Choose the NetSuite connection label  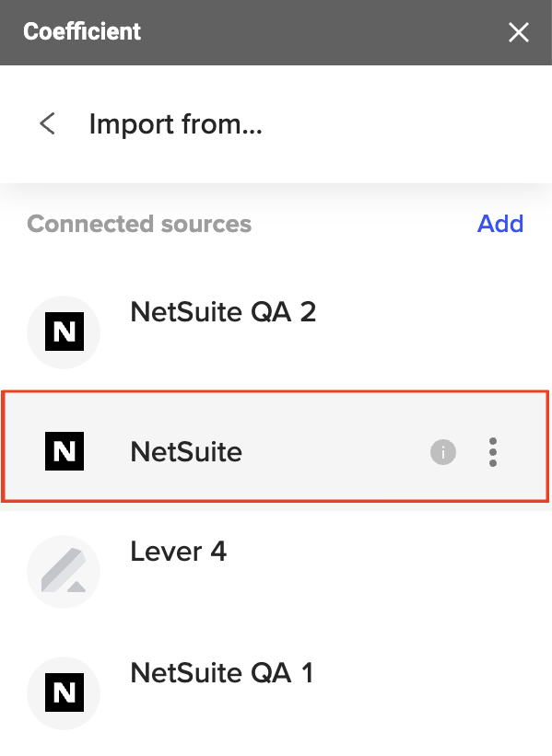click(186, 452)
